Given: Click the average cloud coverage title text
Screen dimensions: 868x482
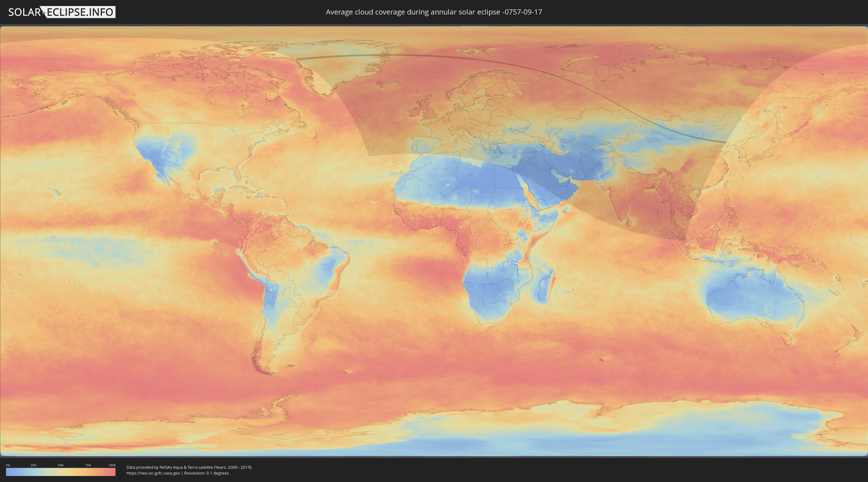Looking at the screenshot, I should [434, 12].
